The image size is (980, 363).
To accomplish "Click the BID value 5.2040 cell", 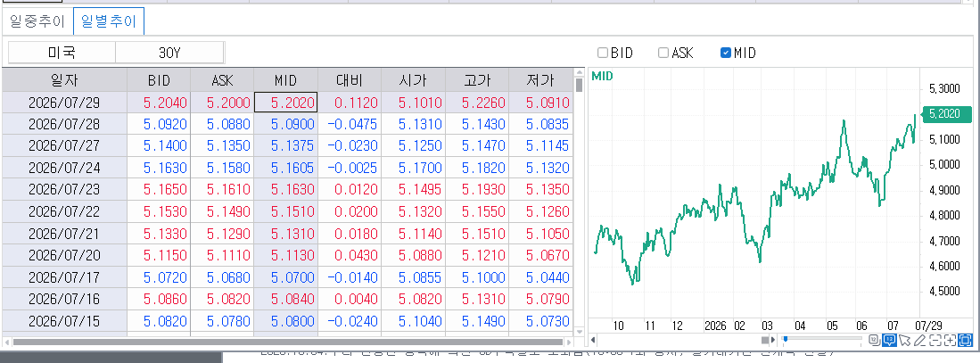I will 159,103.
